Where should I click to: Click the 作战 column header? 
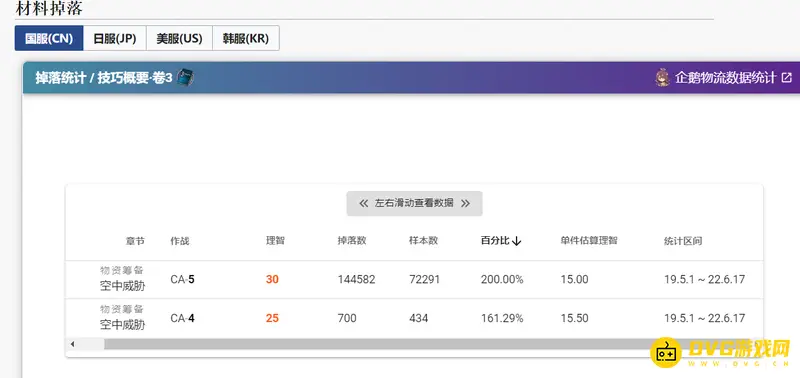click(x=180, y=241)
